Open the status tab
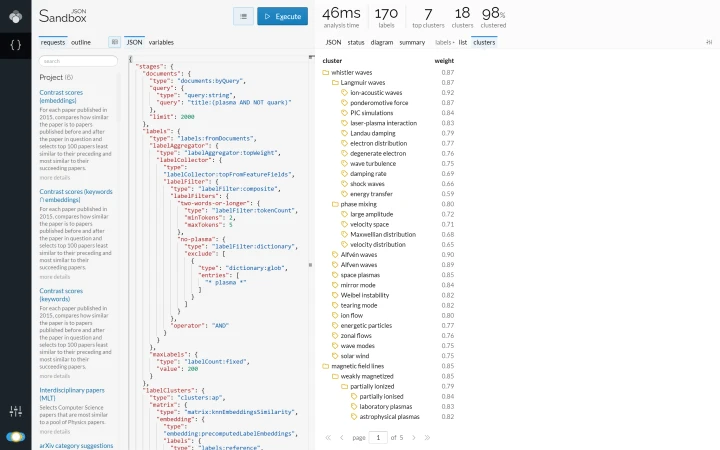 click(356, 42)
